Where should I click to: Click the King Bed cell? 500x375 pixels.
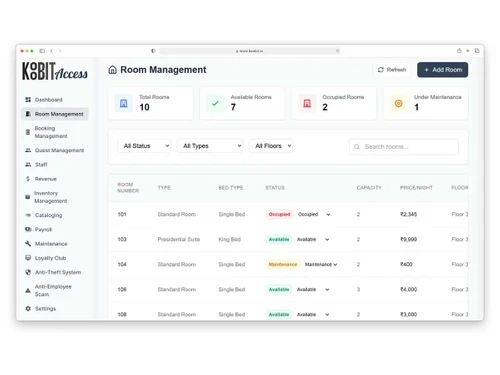pos(230,239)
